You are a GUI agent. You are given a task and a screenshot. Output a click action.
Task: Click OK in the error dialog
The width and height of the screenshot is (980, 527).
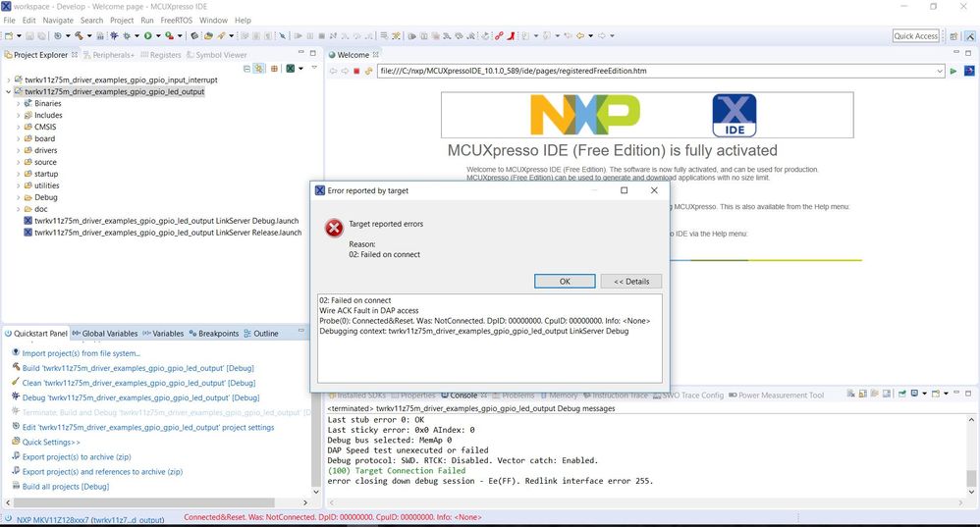tap(565, 281)
